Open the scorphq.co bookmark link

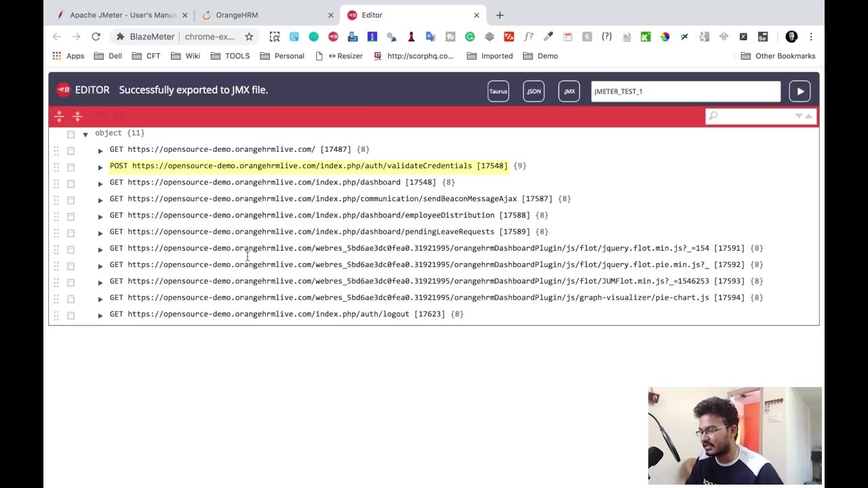pos(414,56)
